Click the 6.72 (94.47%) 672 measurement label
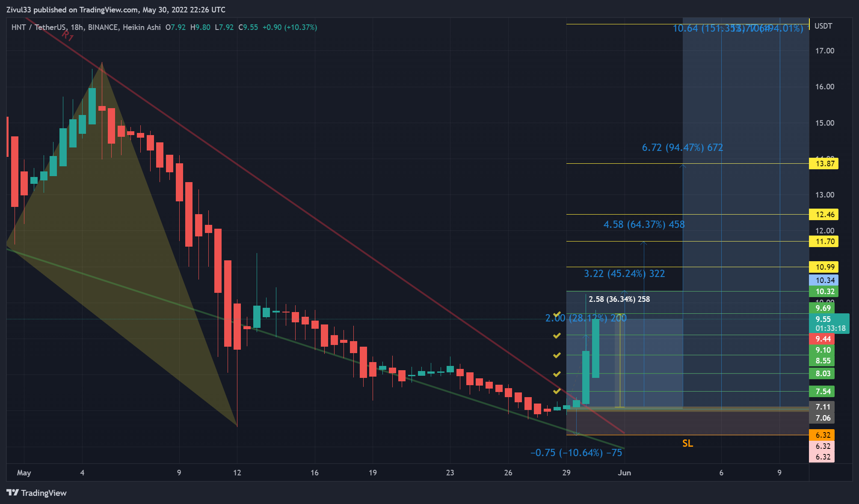Image resolution: width=859 pixels, height=504 pixels. [x=682, y=147]
